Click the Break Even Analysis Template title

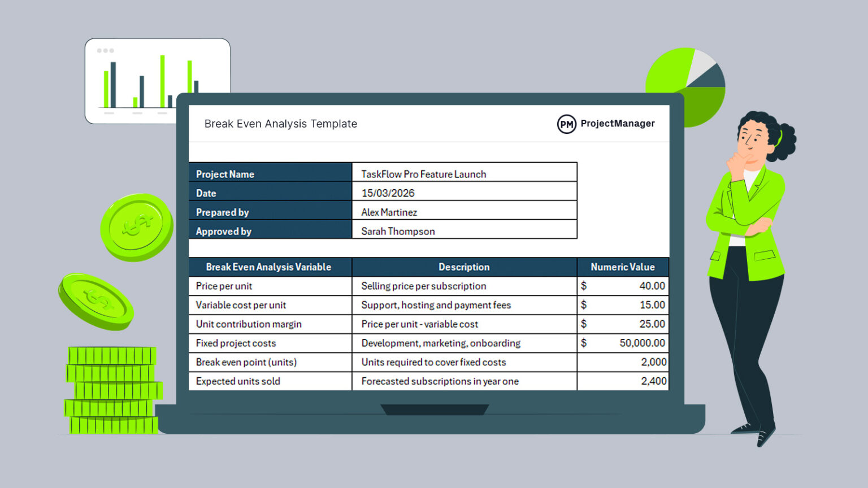(281, 124)
